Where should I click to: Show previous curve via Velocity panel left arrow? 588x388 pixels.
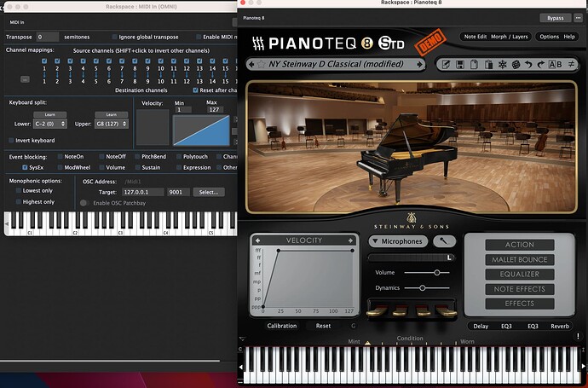click(x=257, y=240)
